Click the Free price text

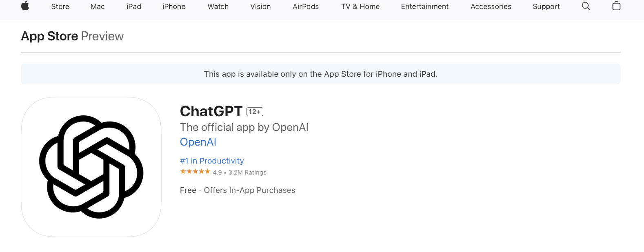point(188,190)
